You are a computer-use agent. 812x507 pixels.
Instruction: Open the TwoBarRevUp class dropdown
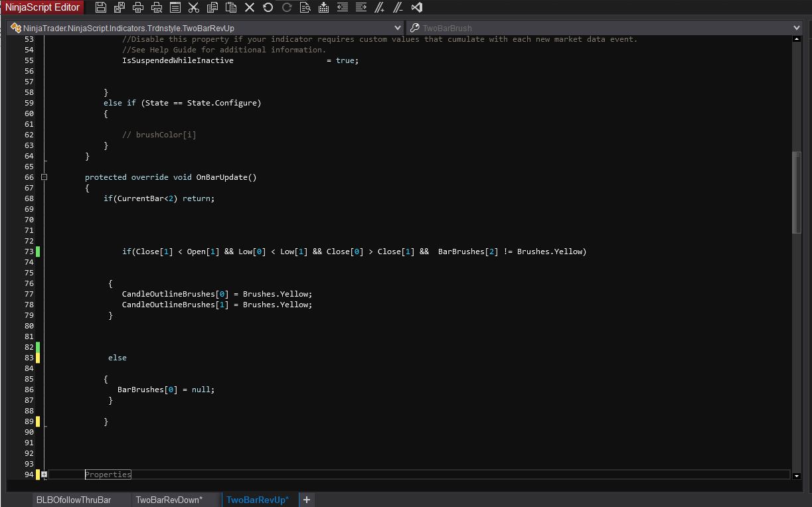click(398, 28)
